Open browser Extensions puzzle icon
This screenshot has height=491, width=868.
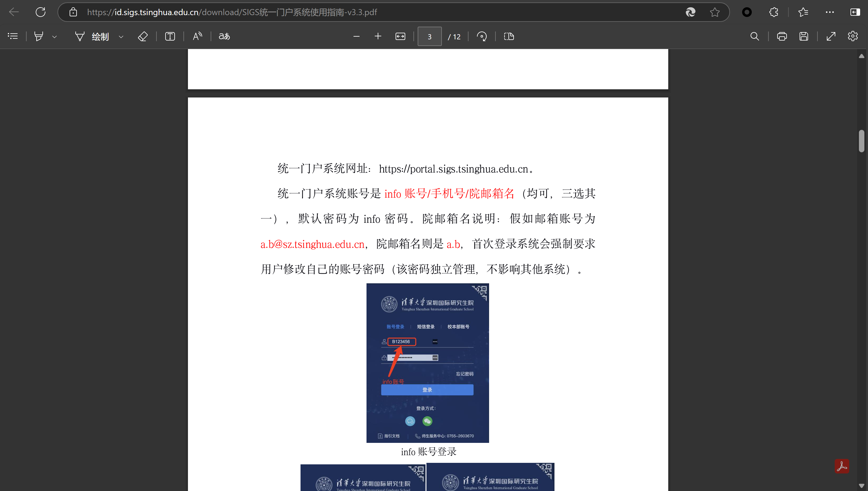pyautogui.click(x=774, y=12)
